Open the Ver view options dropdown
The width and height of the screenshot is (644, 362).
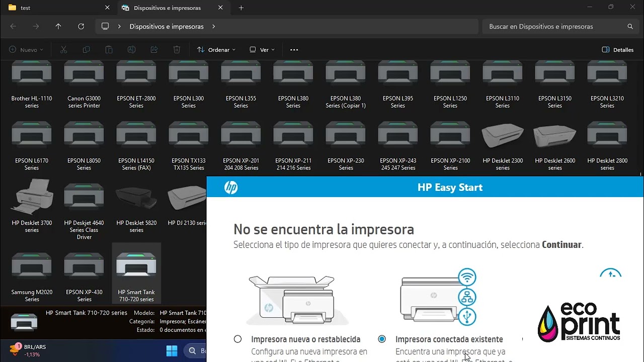[x=262, y=50]
